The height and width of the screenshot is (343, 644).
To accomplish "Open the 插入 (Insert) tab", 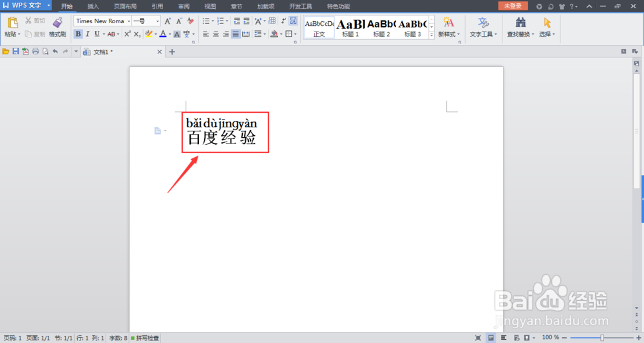I will pos(93,6).
